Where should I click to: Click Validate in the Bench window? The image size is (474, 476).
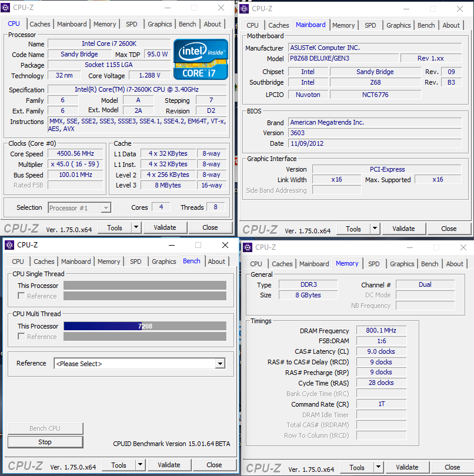[169, 465]
